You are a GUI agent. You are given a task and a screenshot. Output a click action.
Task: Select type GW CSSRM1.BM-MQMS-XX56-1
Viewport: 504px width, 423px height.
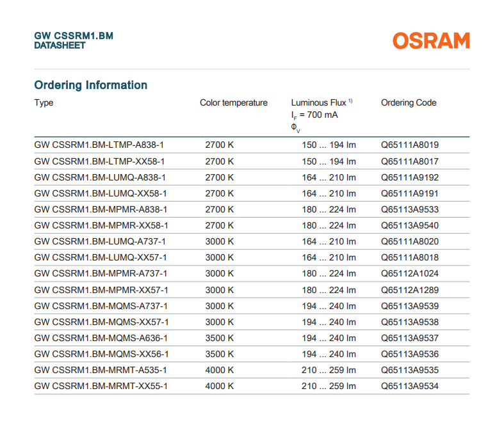(101, 355)
